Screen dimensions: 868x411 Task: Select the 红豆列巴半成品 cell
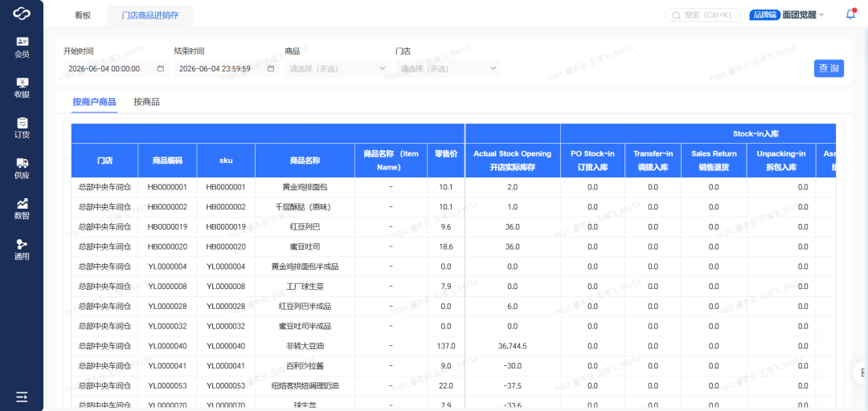click(305, 307)
